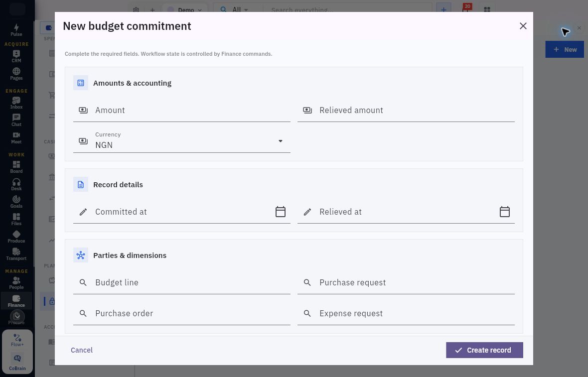Focus the Committed at date field
The width and height of the screenshot is (588, 377).
tap(181, 212)
